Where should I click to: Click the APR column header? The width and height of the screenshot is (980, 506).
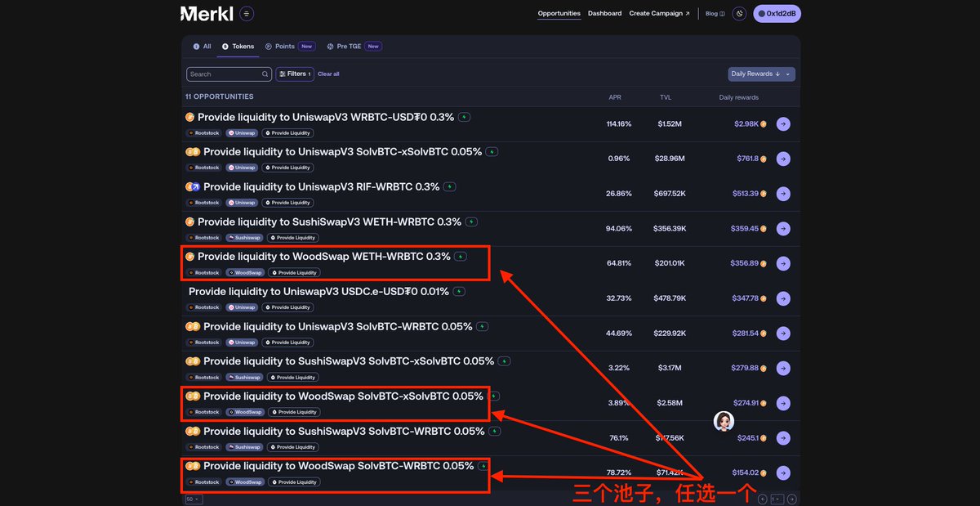615,97
